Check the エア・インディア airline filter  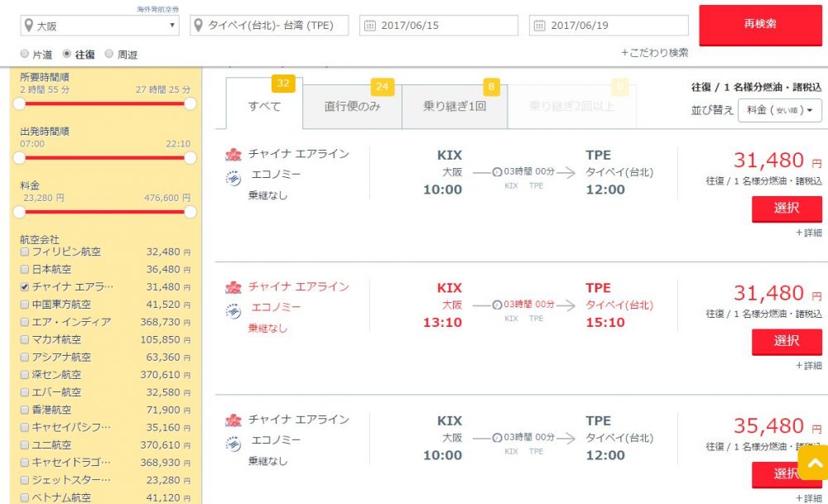pyautogui.click(x=24, y=322)
